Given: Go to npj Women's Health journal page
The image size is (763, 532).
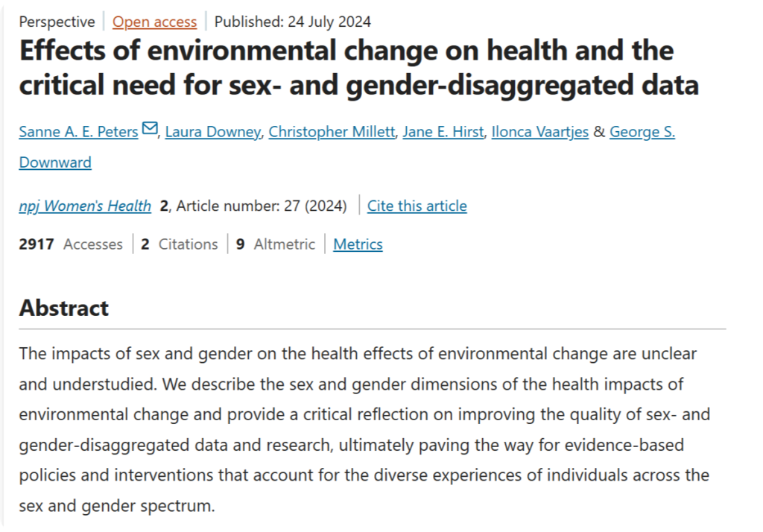Looking at the screenshot, I should pyautogui.click(x=85, y=206).
